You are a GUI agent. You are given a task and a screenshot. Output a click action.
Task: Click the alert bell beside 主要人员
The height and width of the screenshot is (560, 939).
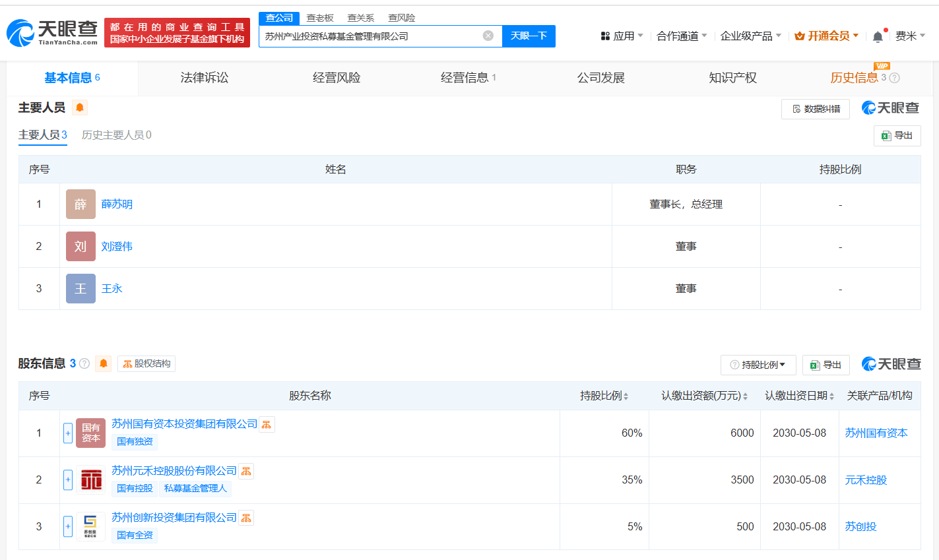(x=80, y=108)
